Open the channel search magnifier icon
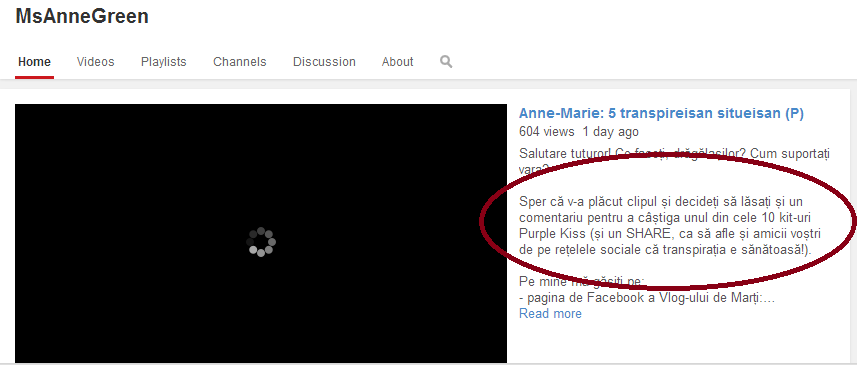The width and height of the screenshot is (857, 365). tap(446, 62)
